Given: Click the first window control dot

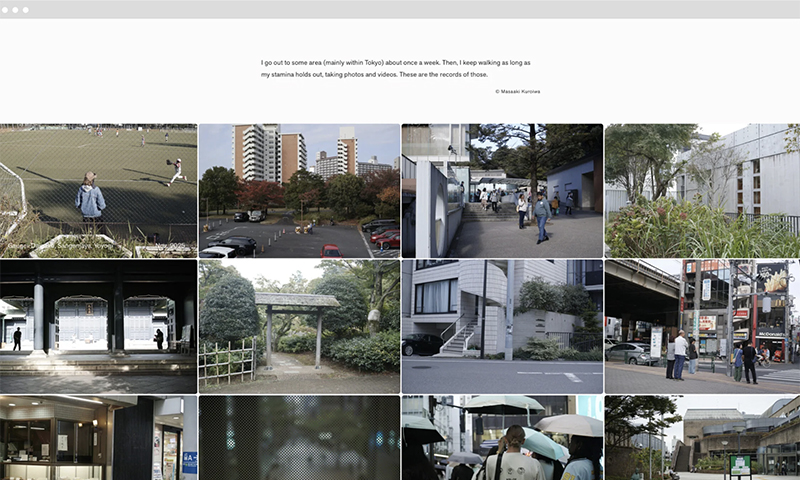Looking at the screenshot, I should [x=5, y=10].
